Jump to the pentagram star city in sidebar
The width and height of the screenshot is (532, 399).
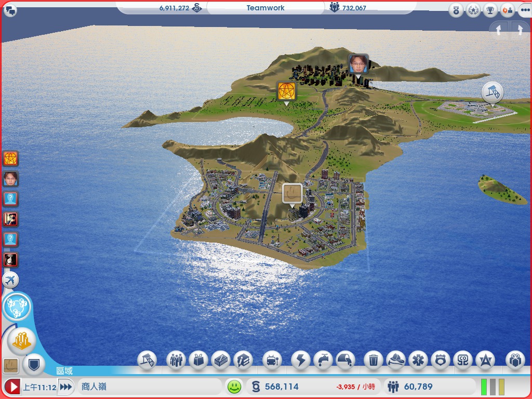[x=10, y=158]
